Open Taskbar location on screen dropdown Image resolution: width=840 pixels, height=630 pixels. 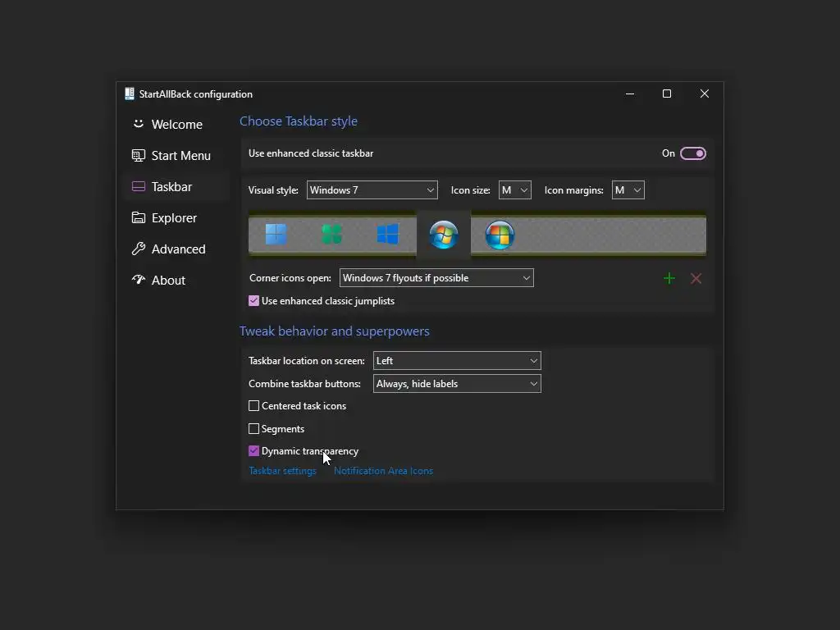457,361
